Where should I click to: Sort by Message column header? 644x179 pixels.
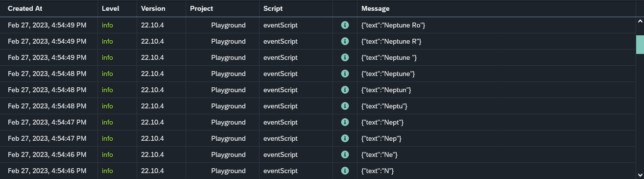[376, 8]
